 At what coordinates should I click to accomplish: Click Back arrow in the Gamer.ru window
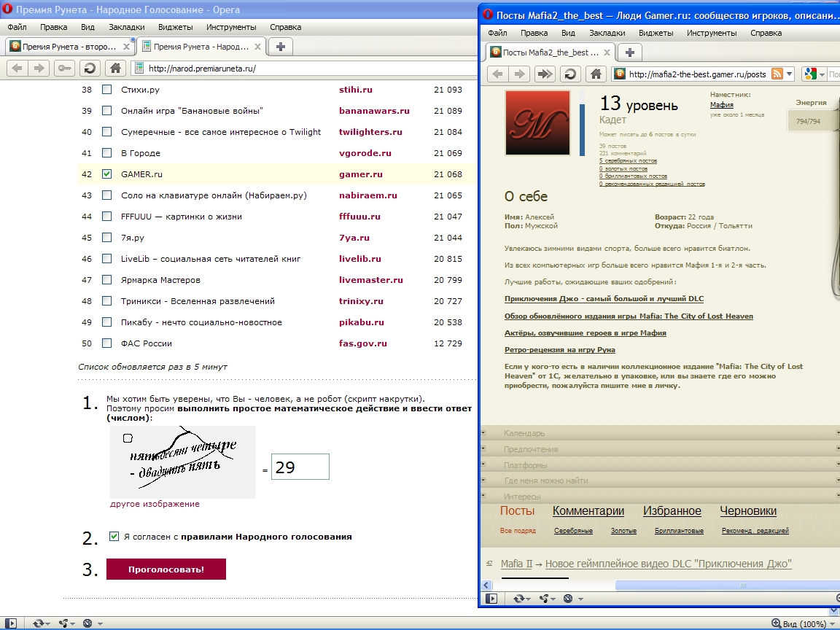coord(498,74)
